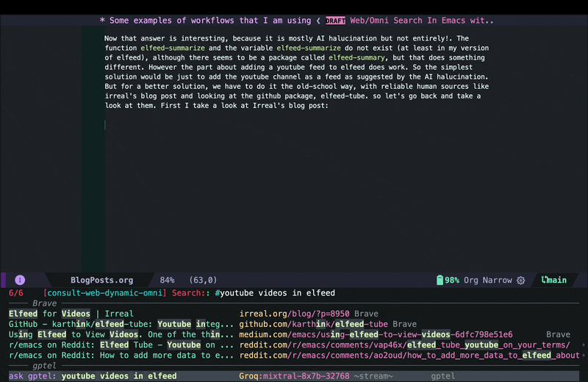Click the first green elfeed-summarize code word
Viewport: 588px width, 382px height.
(173, 48)
